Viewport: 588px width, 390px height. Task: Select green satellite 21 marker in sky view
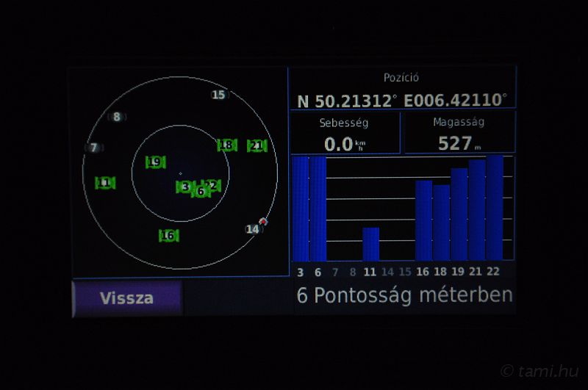click(256, 145)
